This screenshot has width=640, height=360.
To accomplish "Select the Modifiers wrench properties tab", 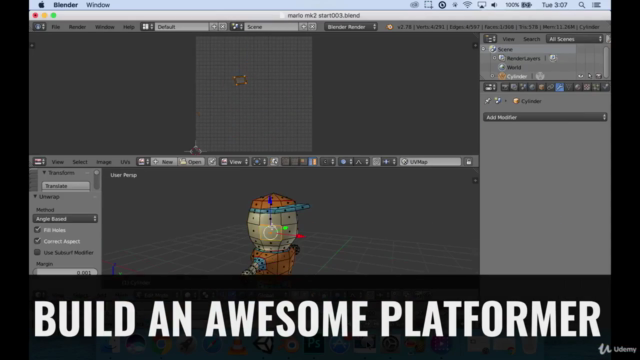I will click(x=560, y=87).
